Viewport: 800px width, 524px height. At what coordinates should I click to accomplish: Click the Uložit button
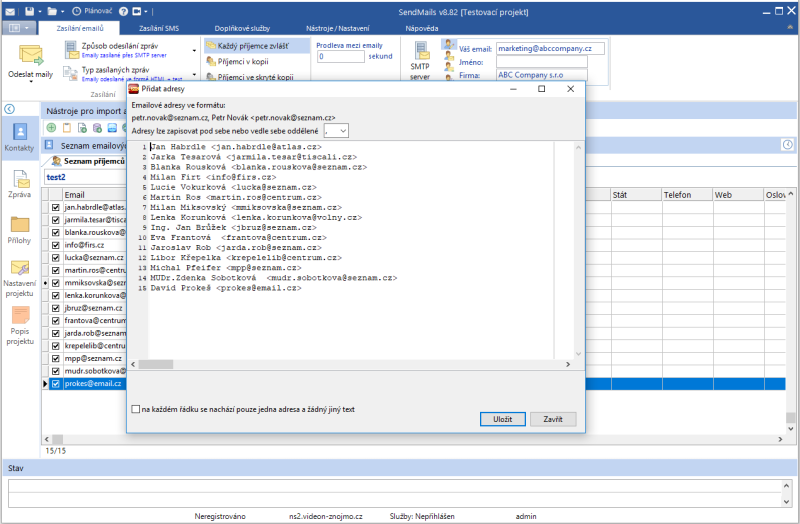click(503, 419)
